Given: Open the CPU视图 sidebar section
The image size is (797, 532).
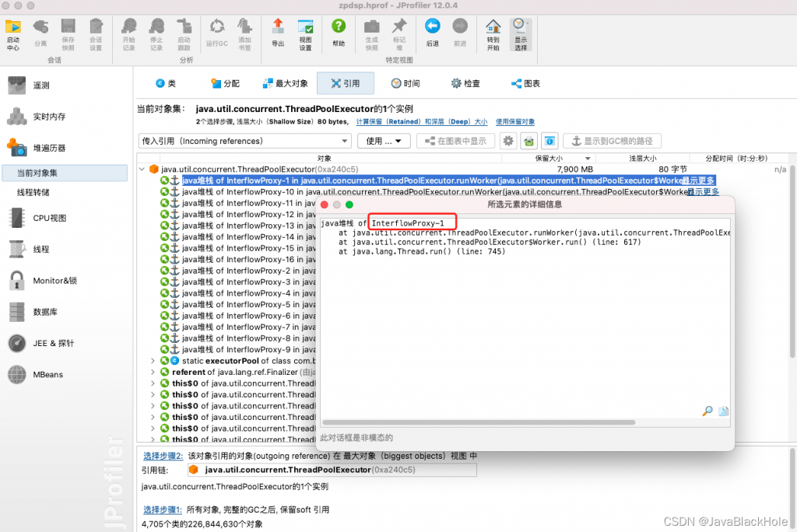Looking at the screenshot, I should point(37,218).
